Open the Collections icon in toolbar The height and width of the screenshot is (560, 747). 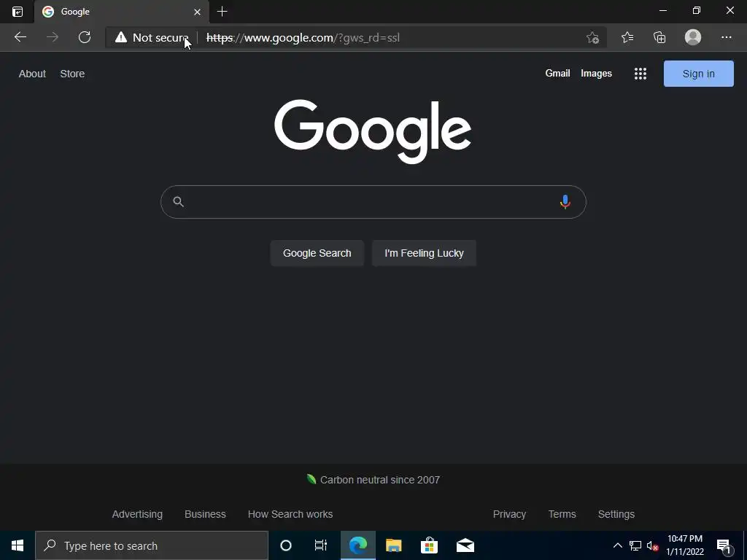pyautogui.click(x=659, y=37)
